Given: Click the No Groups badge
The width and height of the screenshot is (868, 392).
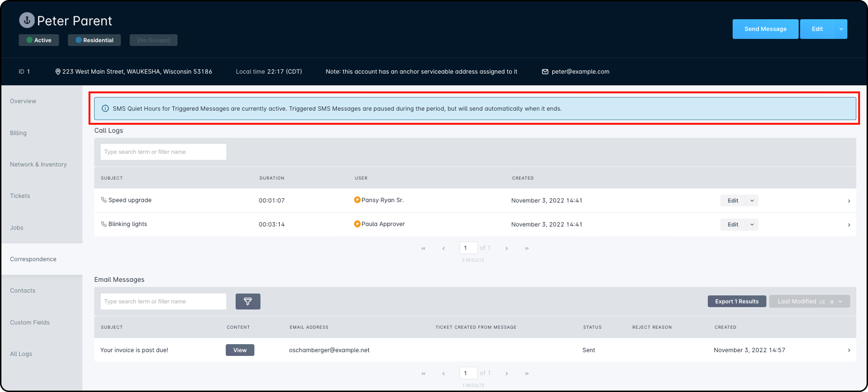Looking at the screenshot, I should (x=154, y=40).
